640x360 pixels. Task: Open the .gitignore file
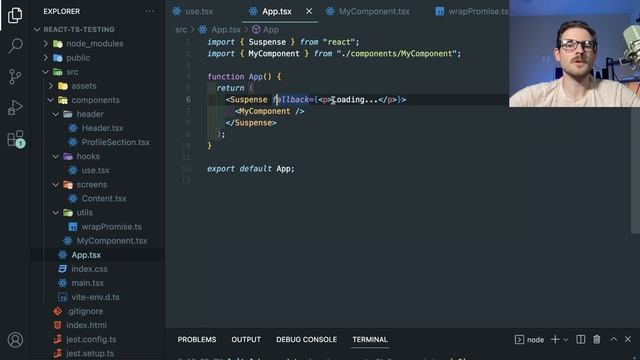pos(85,311)
